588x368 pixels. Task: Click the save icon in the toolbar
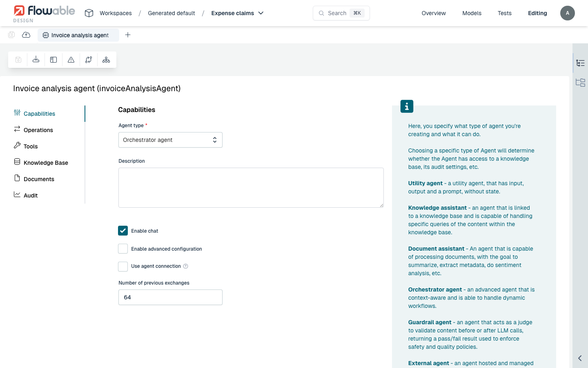18,60
